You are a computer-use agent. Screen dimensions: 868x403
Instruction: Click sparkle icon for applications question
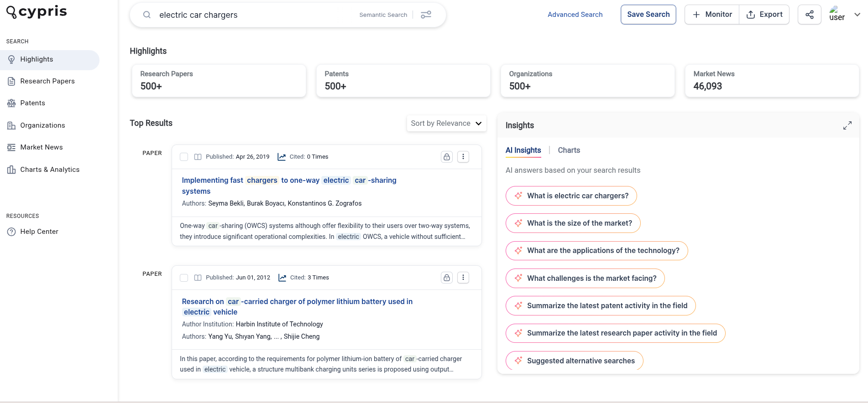tap(518, 250)
